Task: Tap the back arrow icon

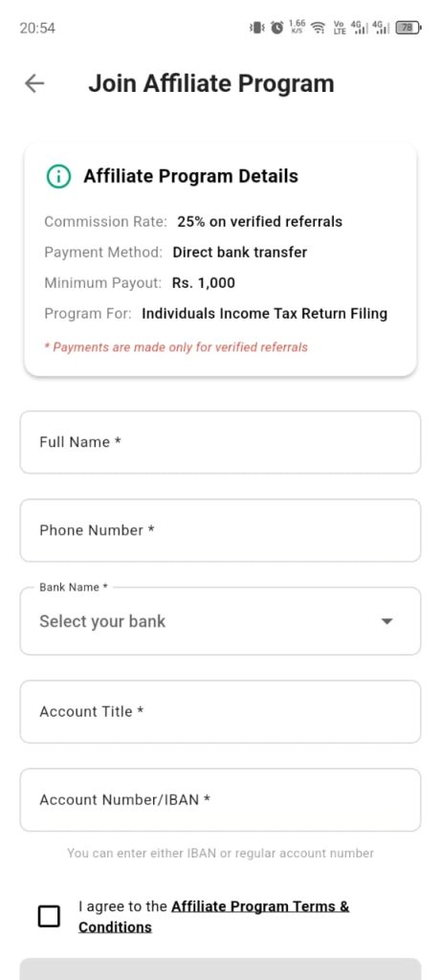Action: 34,84
